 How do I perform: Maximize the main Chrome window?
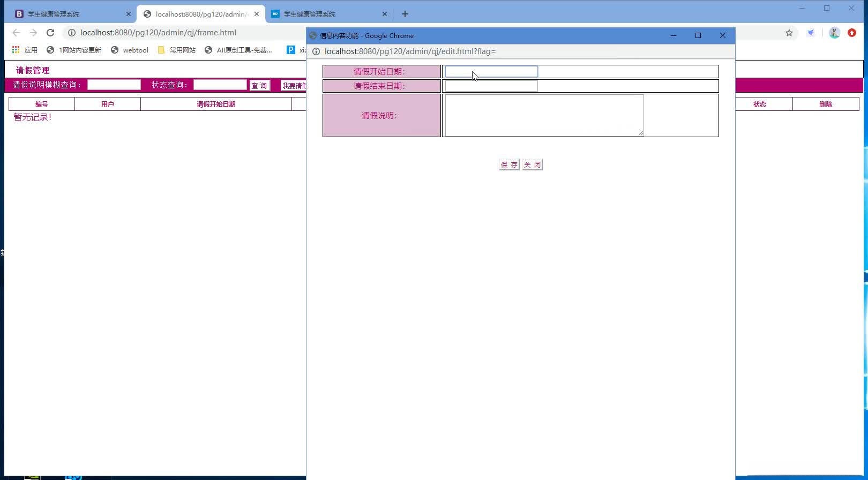[827, 8]
